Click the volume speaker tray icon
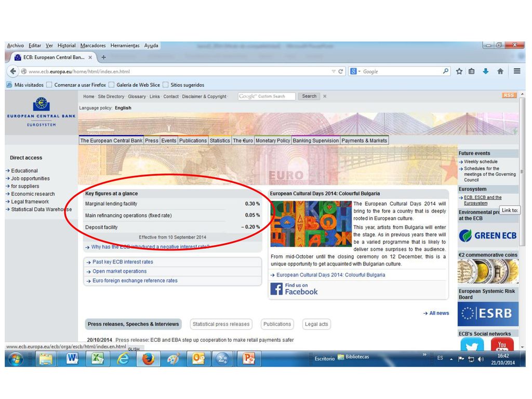 [x=481, y=359]
